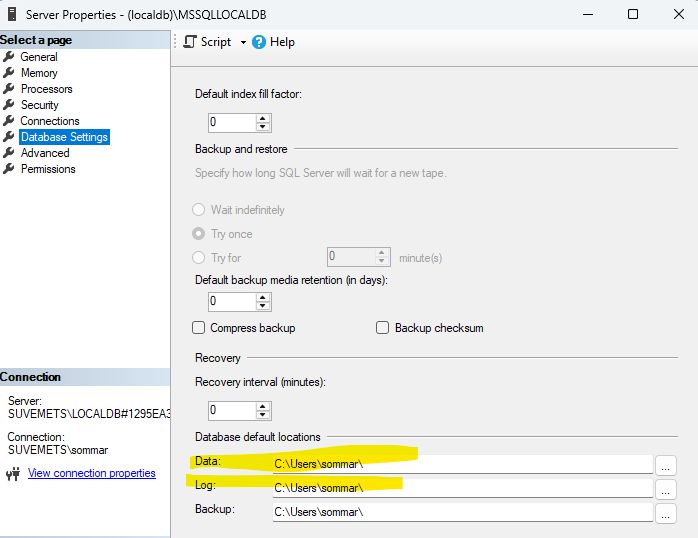This screenshot has height=538, width=698.
Task: Open View connection properties link
Action: [x=92, y=473]
